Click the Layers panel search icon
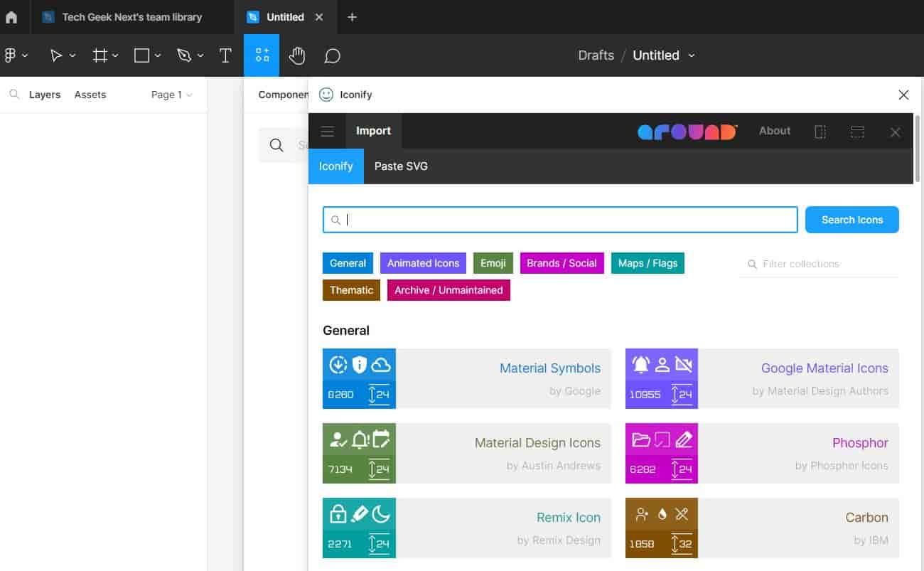The image size is (924, 571). point(14,95)
